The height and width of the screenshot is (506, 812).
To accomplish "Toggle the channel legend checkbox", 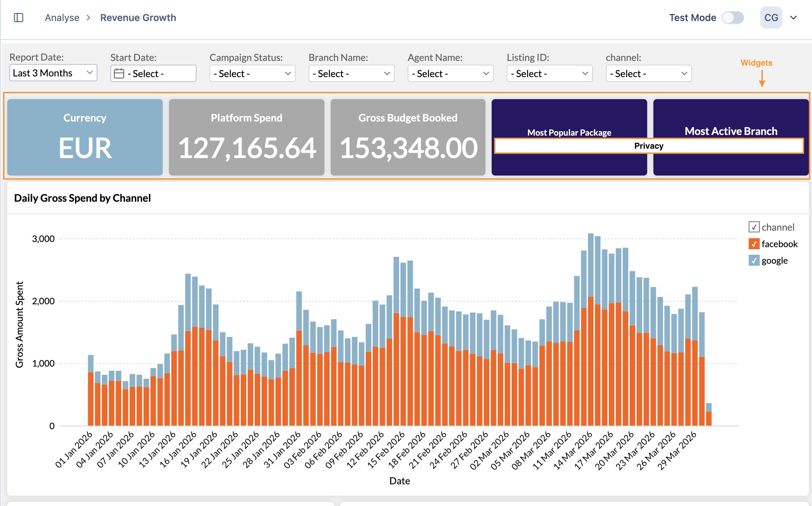I will (754, 227).
